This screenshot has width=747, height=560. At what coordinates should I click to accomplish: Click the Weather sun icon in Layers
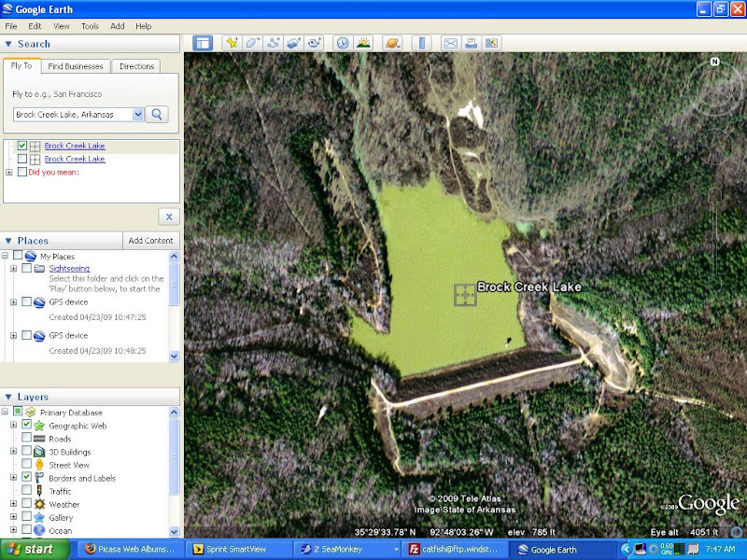[39, 504]
